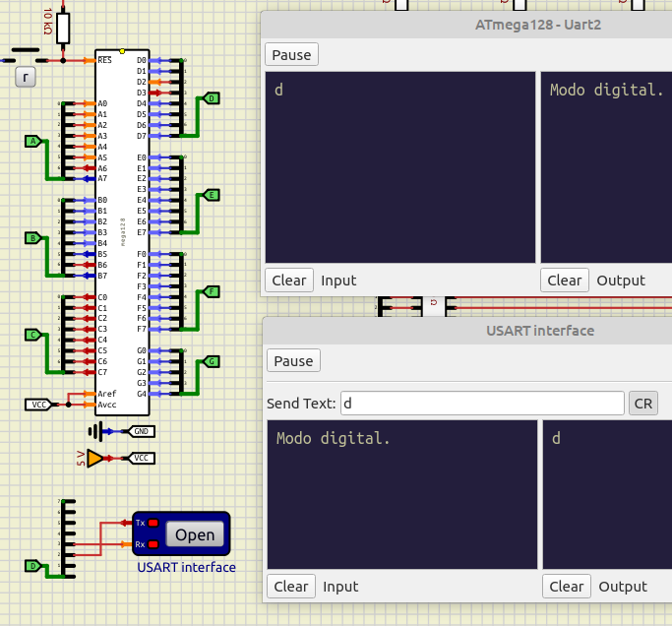The height and width of the screenshot is (626, 672).
Task: Select the 10 kΩ resistor component
Action: pos(64,28)
